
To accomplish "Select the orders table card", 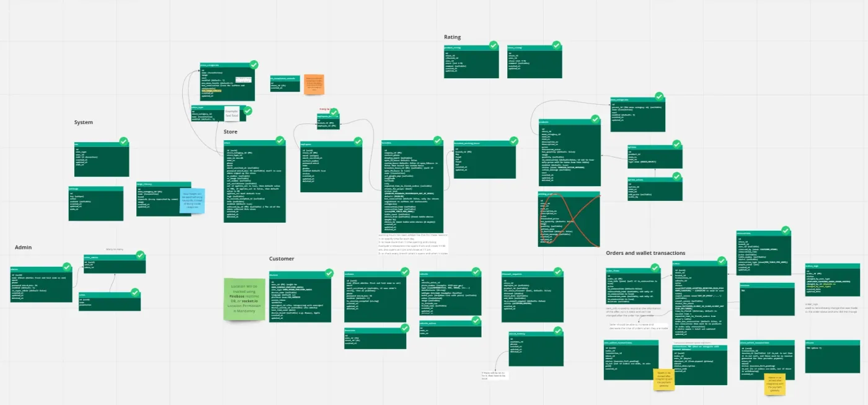I will (x=699, y=298).
